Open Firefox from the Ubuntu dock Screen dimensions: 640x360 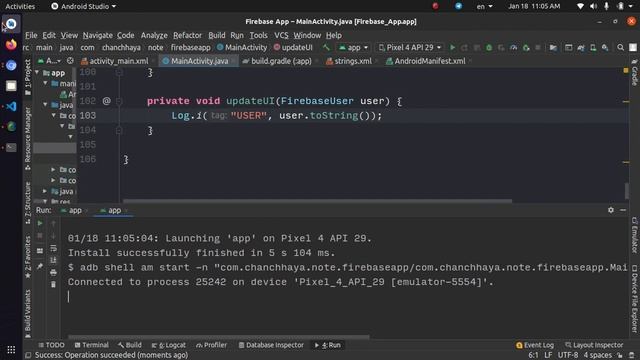[x=11, y=44]
